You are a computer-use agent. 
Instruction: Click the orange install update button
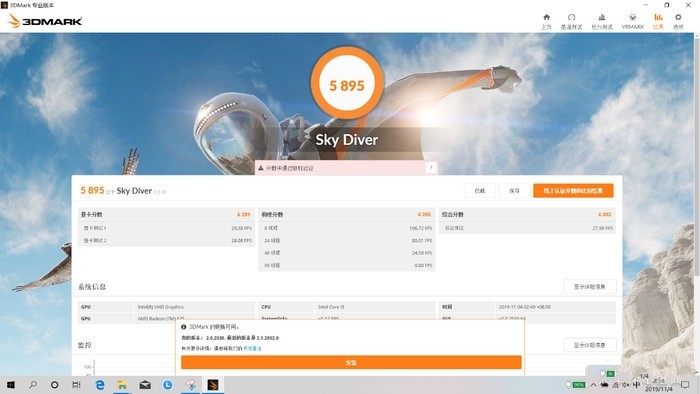coord(351,362)
